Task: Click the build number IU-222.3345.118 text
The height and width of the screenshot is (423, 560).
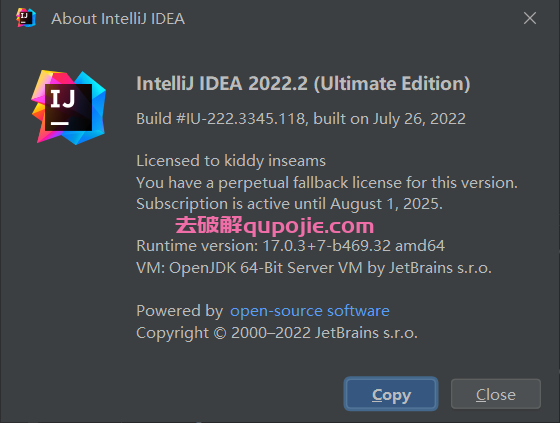Action: [x=245, y=119]
